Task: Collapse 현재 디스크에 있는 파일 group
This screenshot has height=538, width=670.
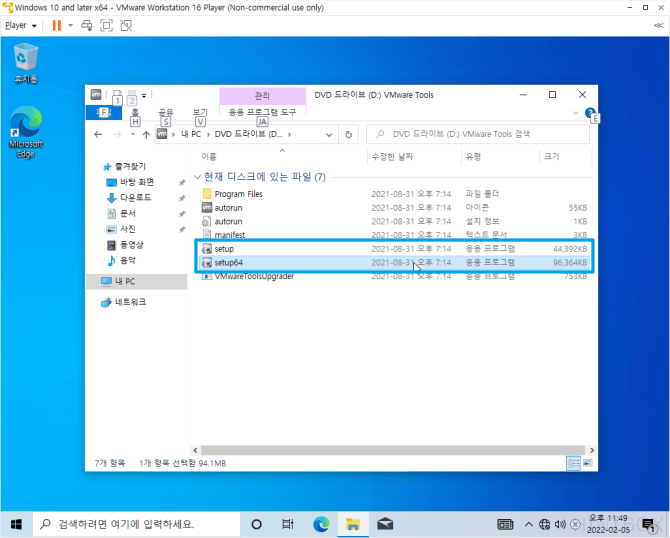Action: tap(197, 177)
